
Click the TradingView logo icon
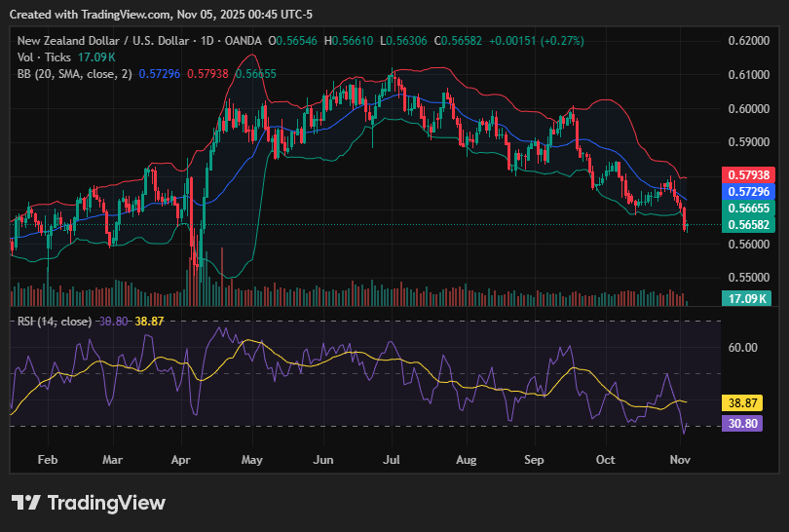point(26,503)
